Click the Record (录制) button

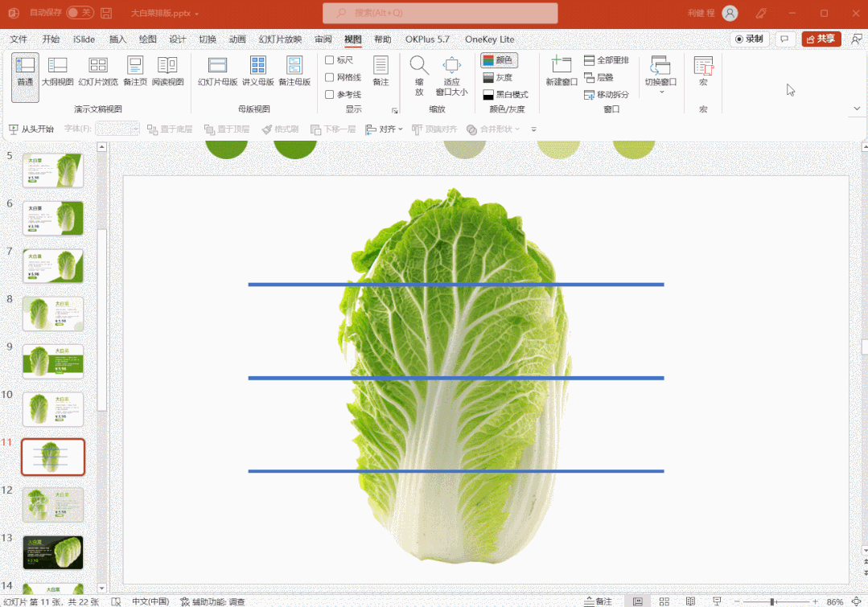click(x=750, y=39)
